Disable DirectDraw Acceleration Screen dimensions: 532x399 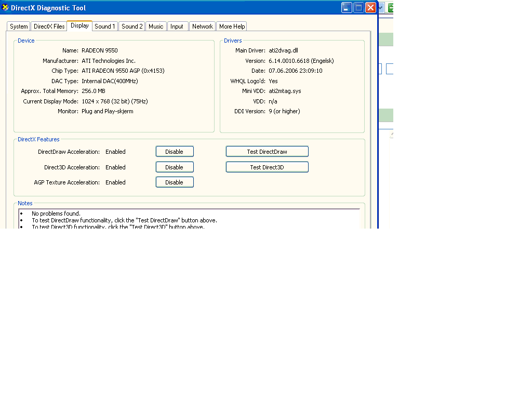click(175, 152)
